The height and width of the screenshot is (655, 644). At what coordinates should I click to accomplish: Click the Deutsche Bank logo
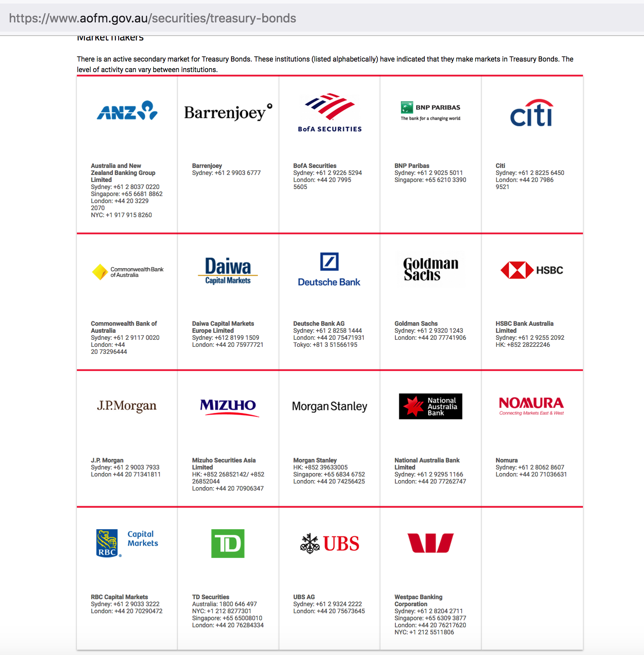click(x=329, y=269)
